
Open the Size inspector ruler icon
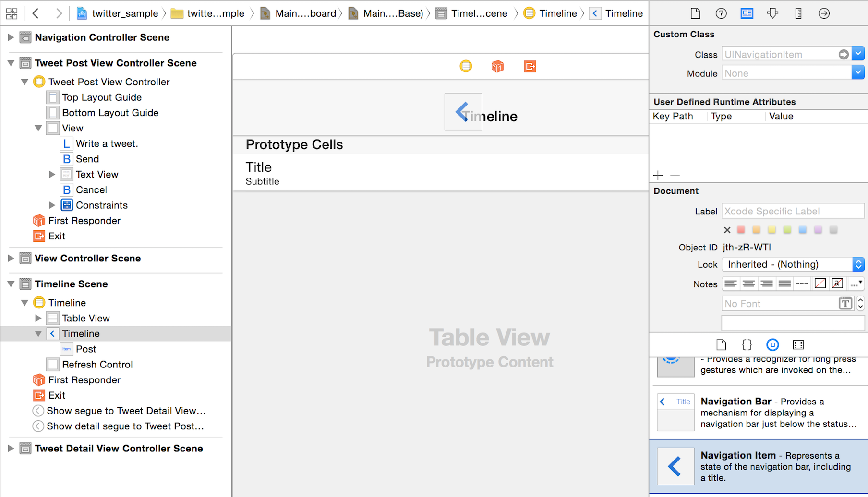click(798, 13)
